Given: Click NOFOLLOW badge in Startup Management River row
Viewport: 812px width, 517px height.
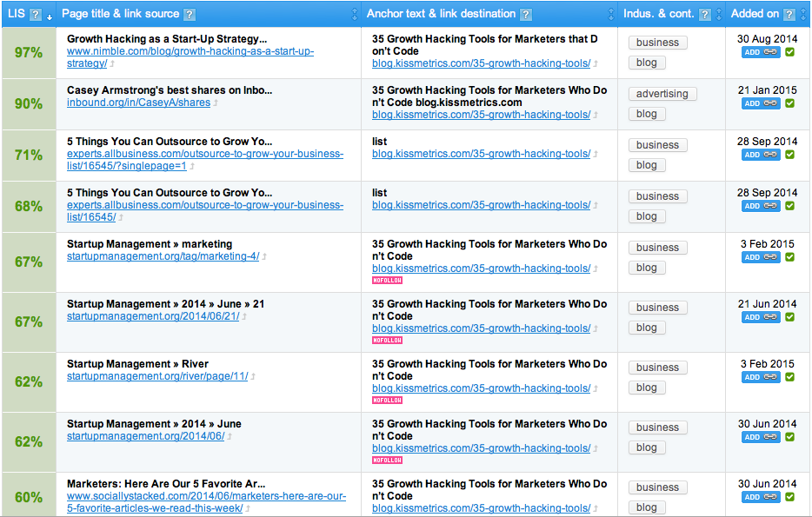Looking at the screenshot, I should coord(388,401).
